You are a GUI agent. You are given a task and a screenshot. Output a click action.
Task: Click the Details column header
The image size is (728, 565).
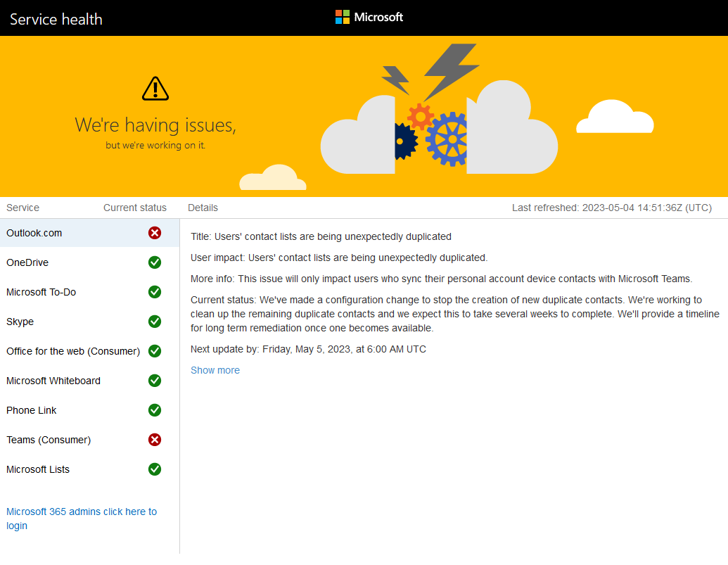point(203,208)
